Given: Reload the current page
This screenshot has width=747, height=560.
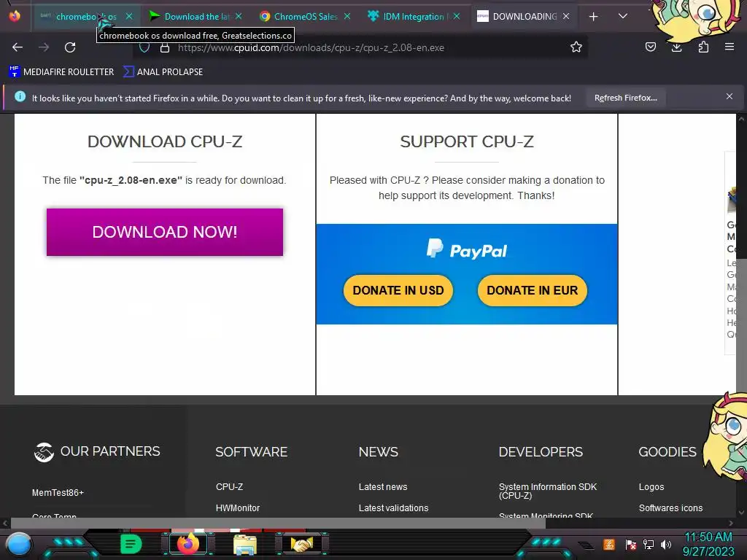Looking at the screenshot, I should [x=70, y=47].
